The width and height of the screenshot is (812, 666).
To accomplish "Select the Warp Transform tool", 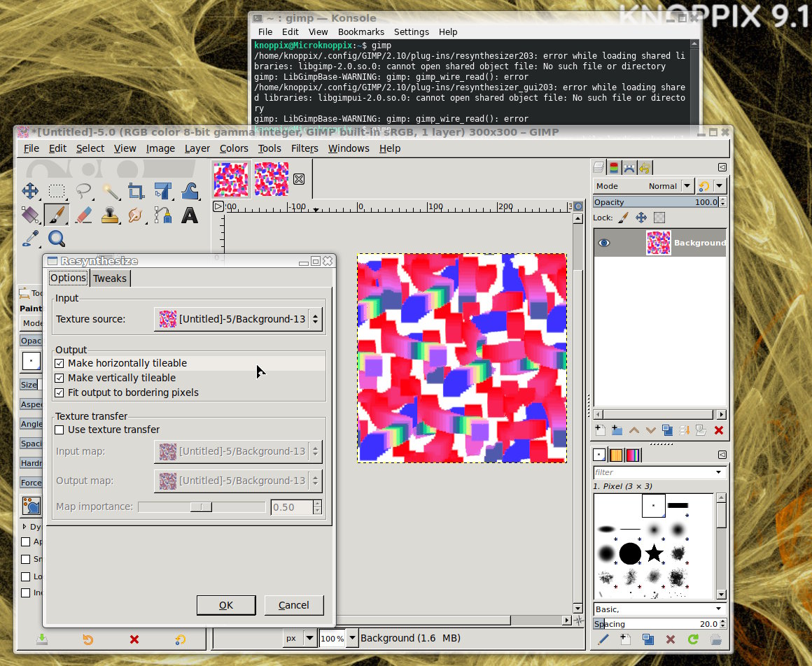I will (190, 191).
